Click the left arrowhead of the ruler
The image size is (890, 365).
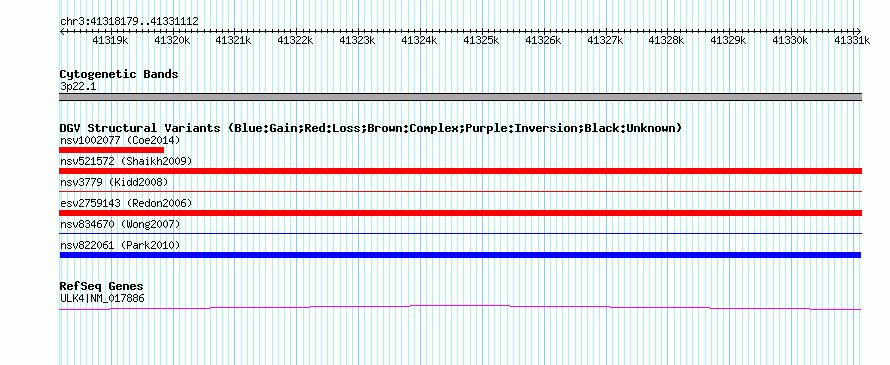tap(62, 31)
